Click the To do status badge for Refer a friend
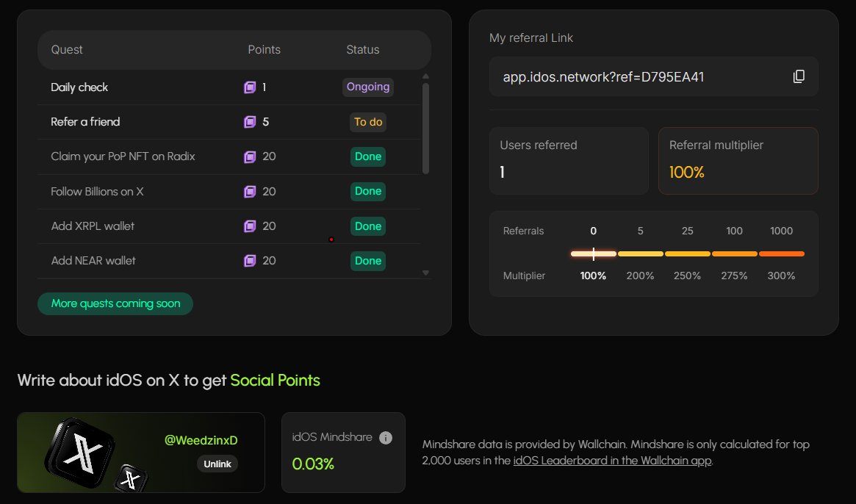The width and height of the screenshot is (856, 504). pos(368,122)
